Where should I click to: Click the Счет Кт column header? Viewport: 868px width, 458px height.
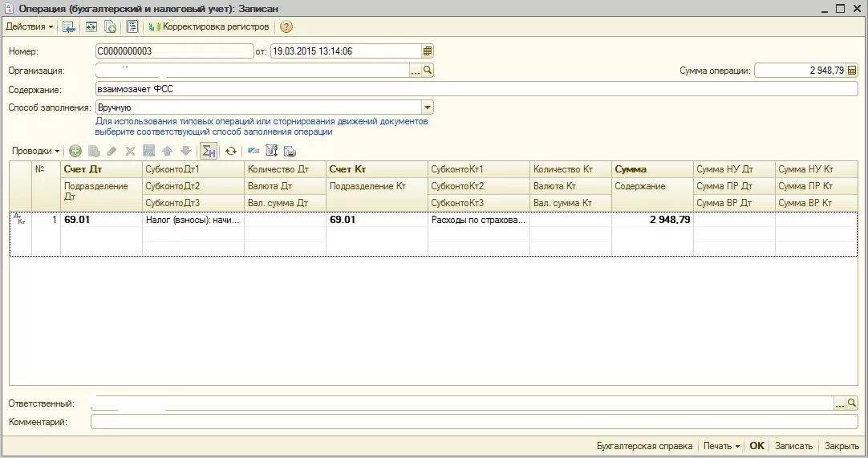click(x=377, y=169)
